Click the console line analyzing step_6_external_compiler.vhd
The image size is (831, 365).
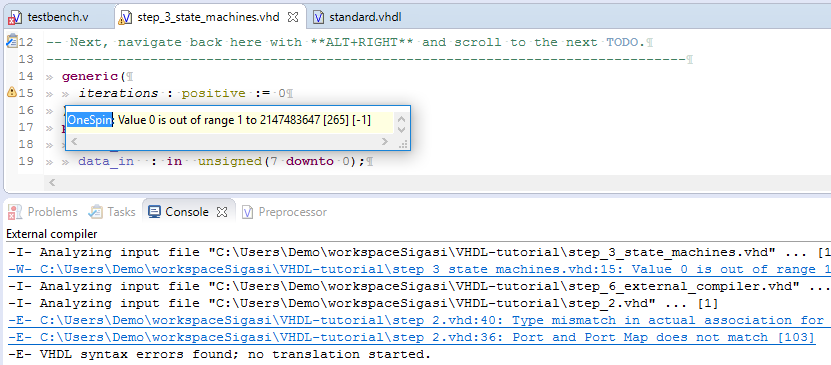tap(420, 287)
